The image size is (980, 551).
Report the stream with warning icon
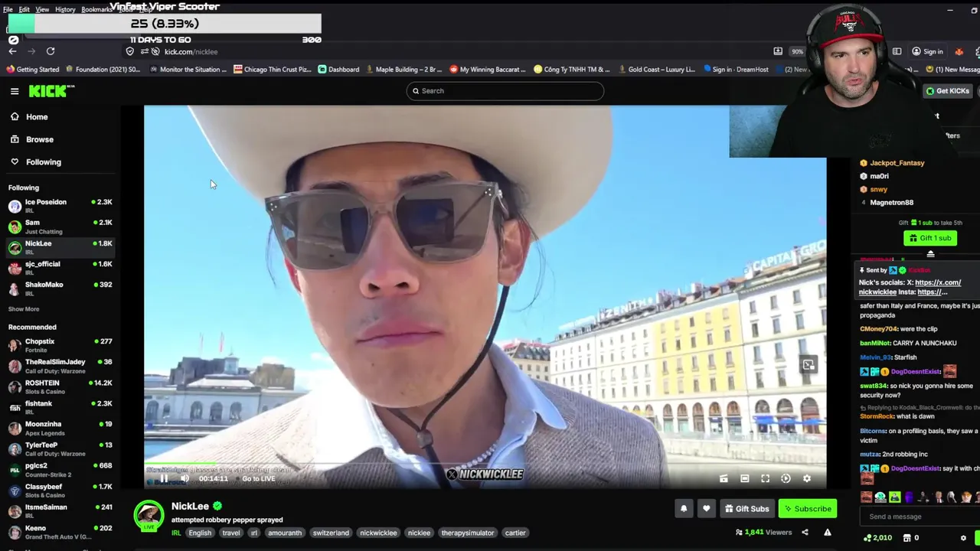point(827,533)
